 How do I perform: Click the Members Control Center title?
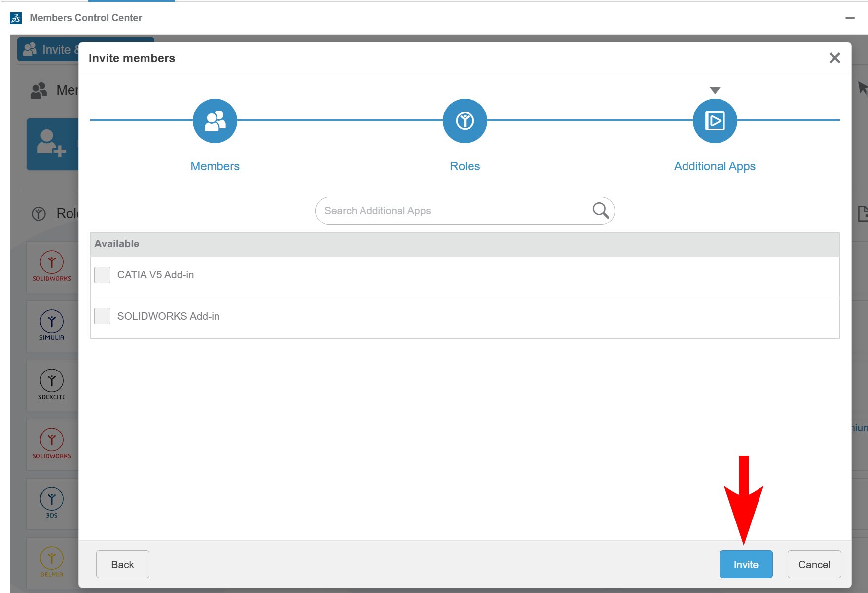pos(86,18)
